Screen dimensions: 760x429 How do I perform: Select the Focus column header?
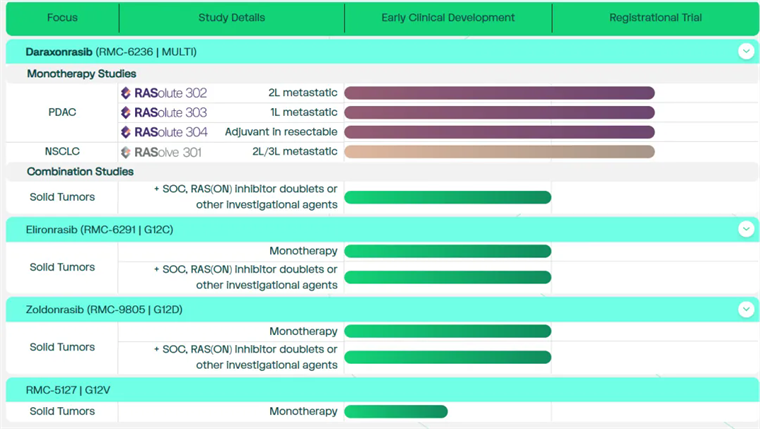click(62, 18)
